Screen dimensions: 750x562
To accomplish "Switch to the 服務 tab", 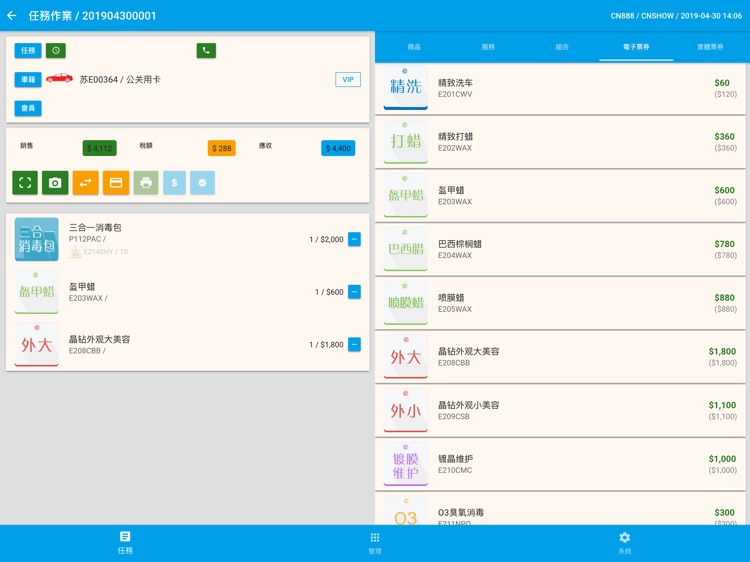I will (x=488, y=47).
